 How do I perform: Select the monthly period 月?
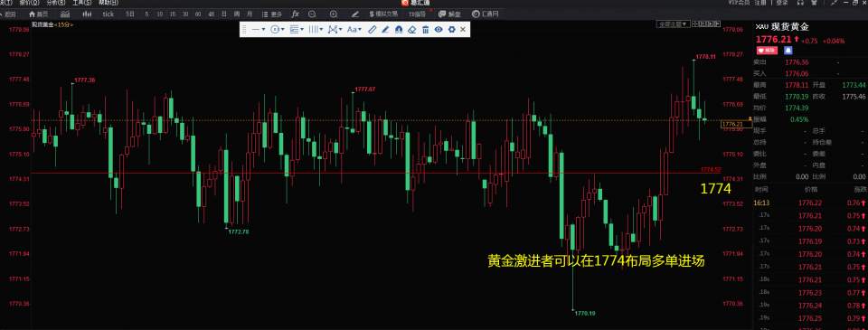(x=250, y=14)
